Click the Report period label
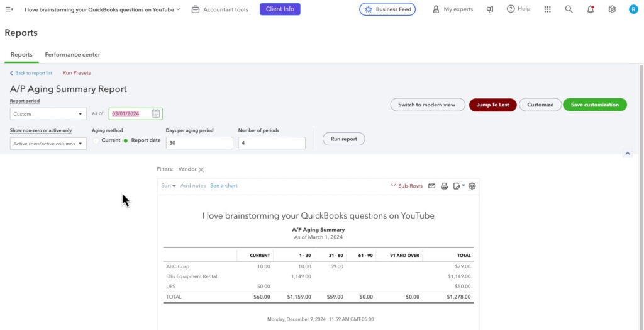The height and width of the screenshot is (330, 644). tap(25, 101)
